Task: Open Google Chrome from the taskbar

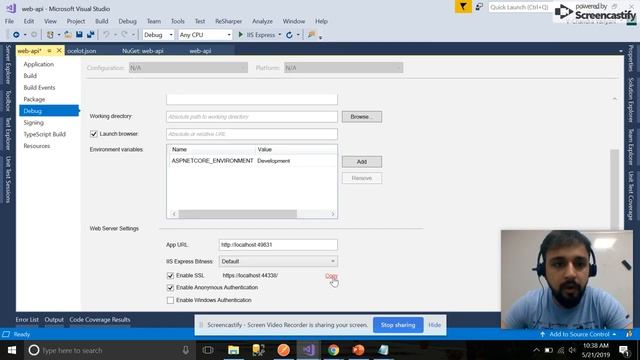Action: coord(333,350)
